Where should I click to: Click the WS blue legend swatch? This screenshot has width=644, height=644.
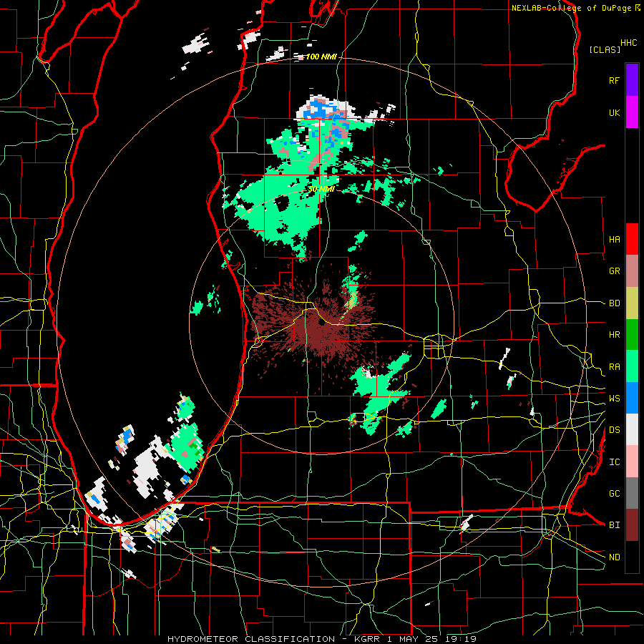point(632,398)
